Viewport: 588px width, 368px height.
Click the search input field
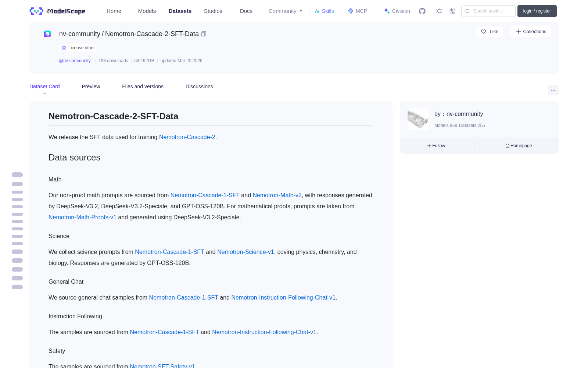pos(488,11)
